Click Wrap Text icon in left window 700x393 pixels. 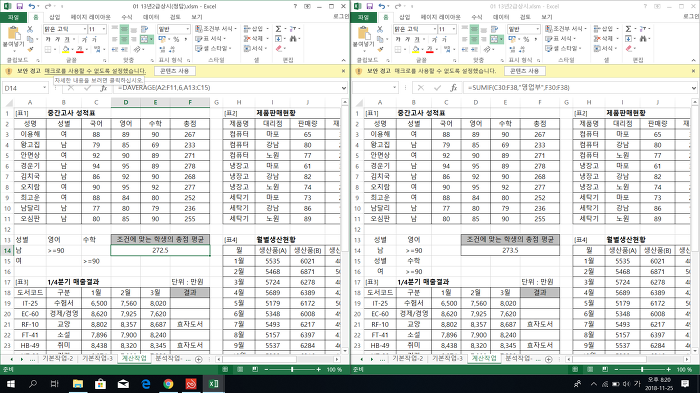(144, 29)
